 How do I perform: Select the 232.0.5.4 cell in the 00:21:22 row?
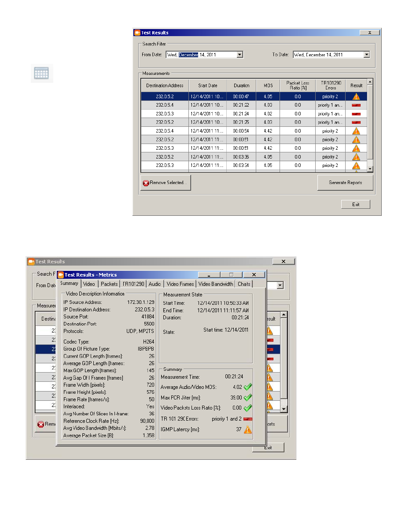tap(165, 105)
